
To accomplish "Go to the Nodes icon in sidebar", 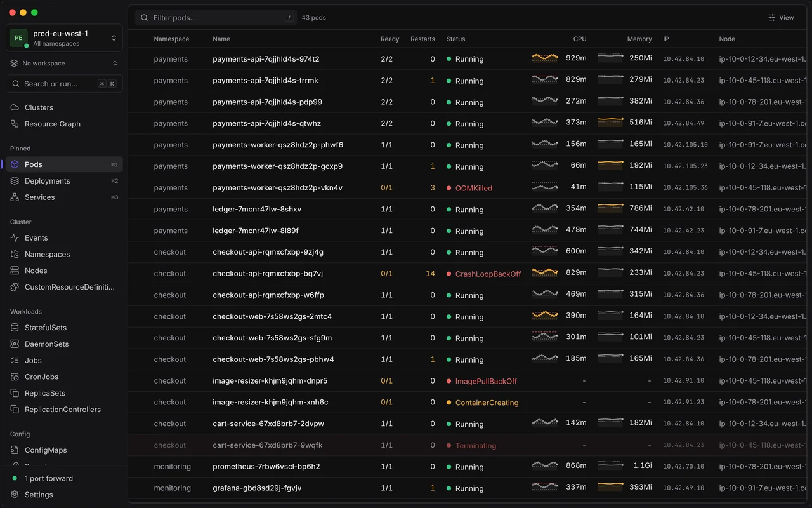I will (x=15, y=271).
